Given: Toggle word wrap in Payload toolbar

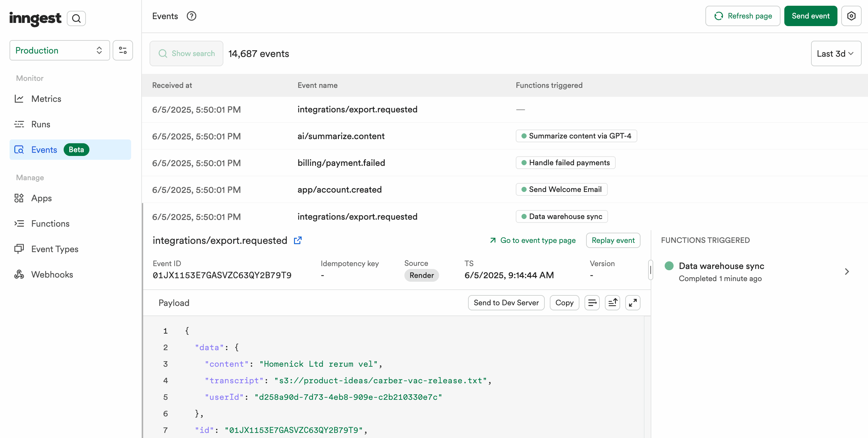Looking at the screenshot, I should point(592,303).
